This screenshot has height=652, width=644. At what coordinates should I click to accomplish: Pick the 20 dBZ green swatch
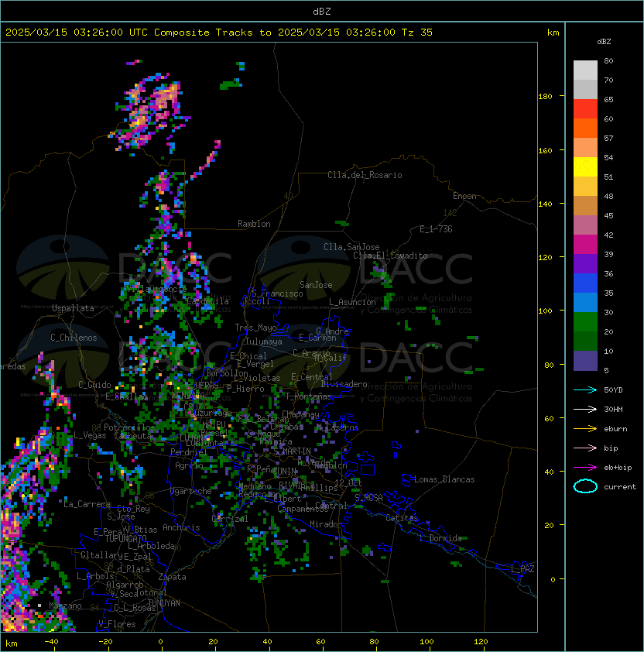[585, 341]
